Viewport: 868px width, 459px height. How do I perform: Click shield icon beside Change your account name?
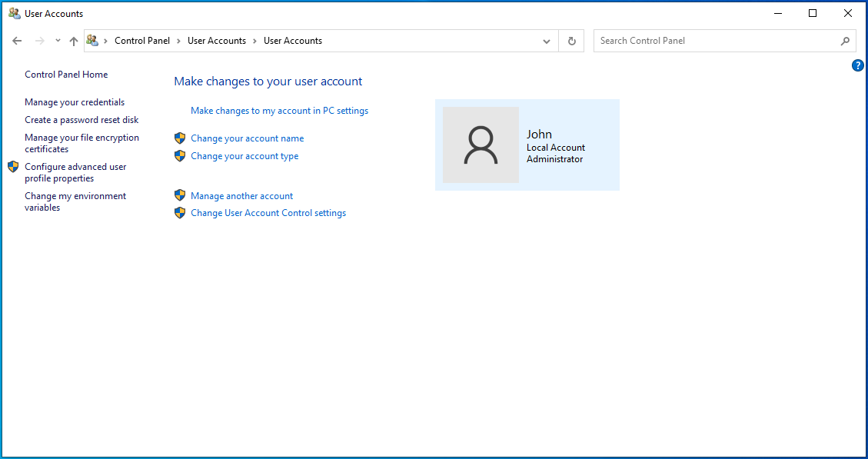(x=180, y=138)
